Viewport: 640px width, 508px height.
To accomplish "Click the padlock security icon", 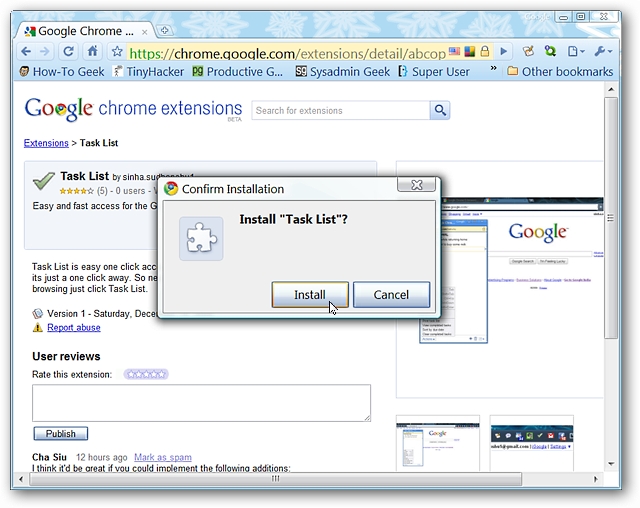I will click(x=485, y=51).
